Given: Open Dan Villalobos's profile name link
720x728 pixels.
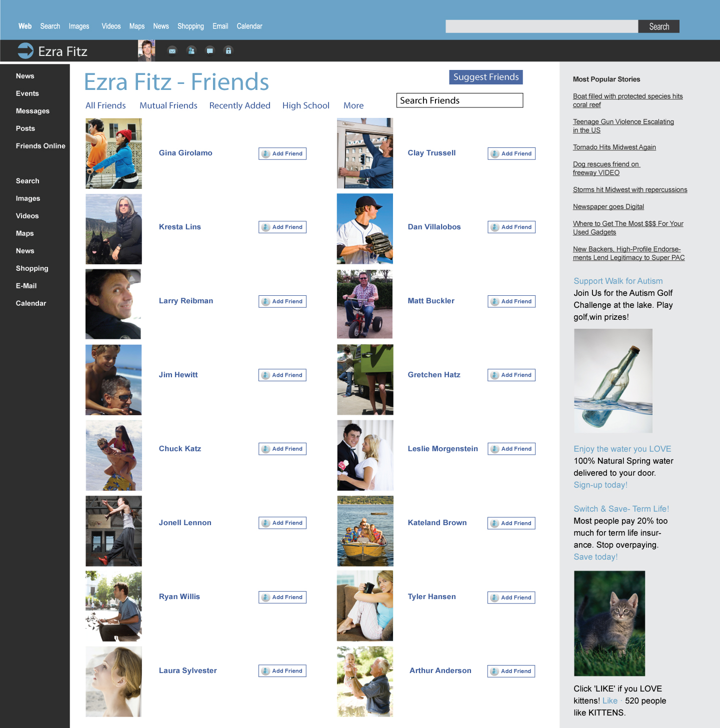Looking at the screenshot, I should (434, 227).
